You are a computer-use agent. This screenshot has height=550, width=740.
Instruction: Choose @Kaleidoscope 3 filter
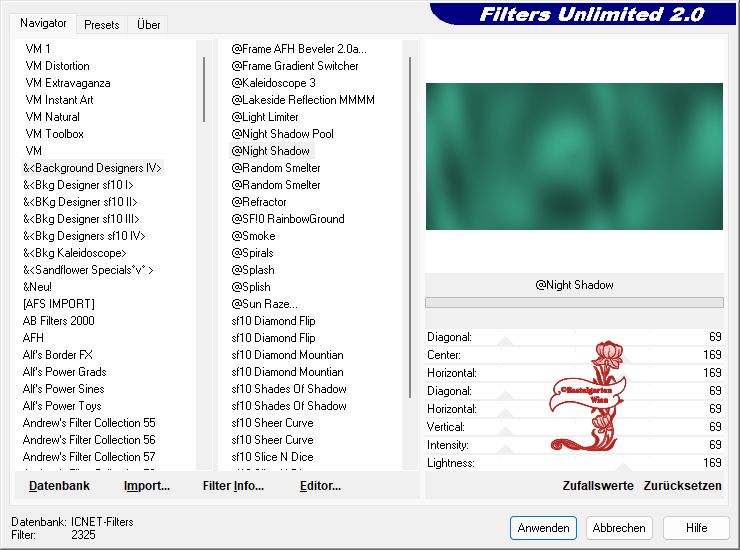coord(274,83)
